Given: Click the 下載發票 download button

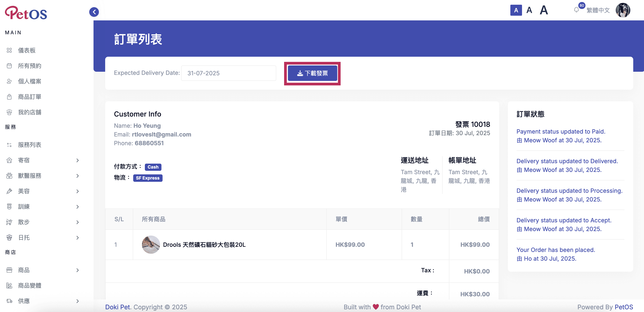Looking at the screenshot, I should point(312,73).
